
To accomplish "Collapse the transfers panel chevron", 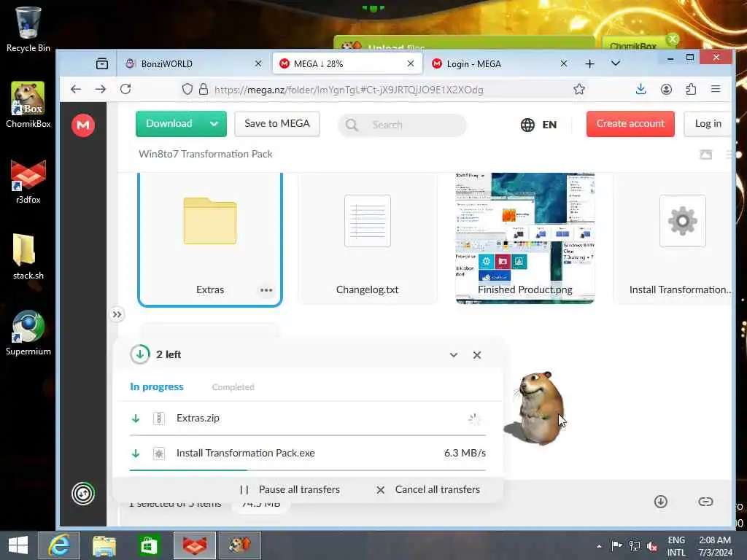I will click(454, 355).
